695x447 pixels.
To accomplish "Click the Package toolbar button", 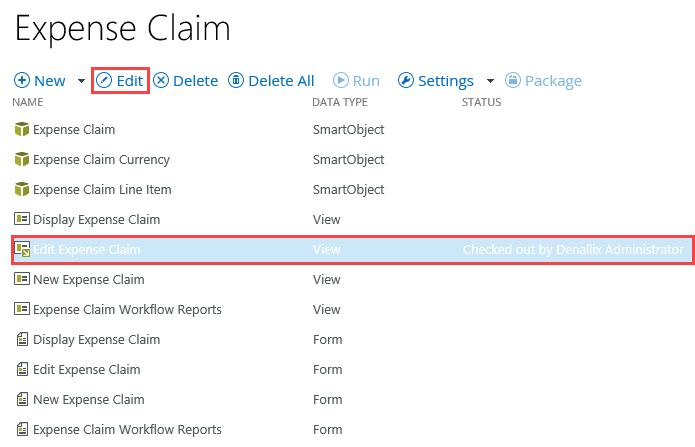I will tap(543, 81).
